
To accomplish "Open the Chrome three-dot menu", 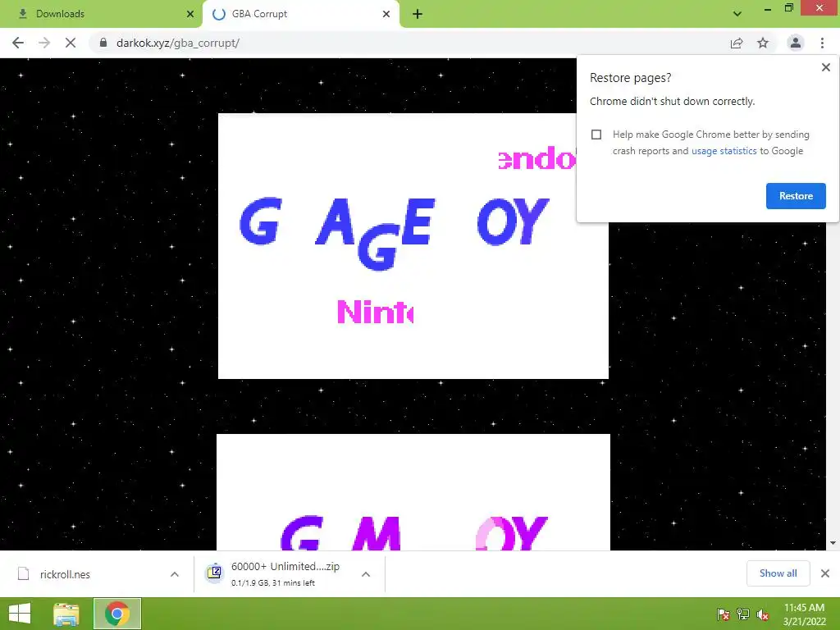I will click(x=822, y=43).
